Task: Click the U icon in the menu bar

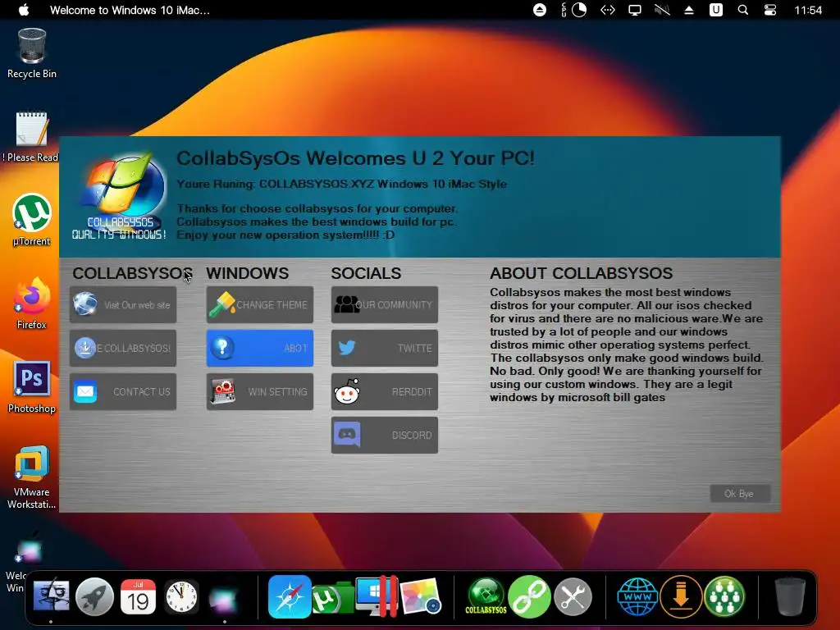Action: (716, 10)
